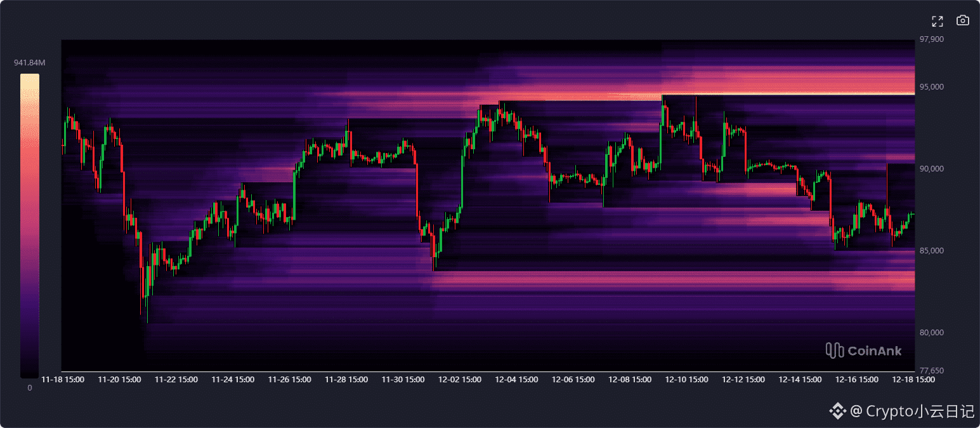The height and width of the screenshot is (428, 980).
Task: Open the Crypto小云日记 author handle
Action: coord(913,411)
